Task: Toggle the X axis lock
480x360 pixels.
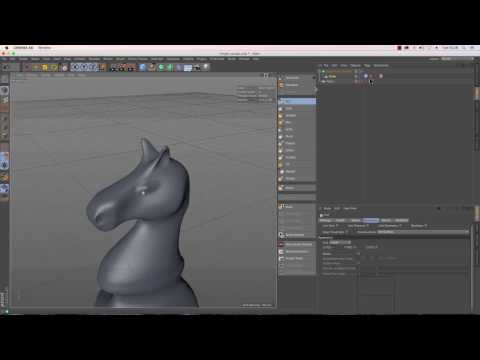Action: 75,67
